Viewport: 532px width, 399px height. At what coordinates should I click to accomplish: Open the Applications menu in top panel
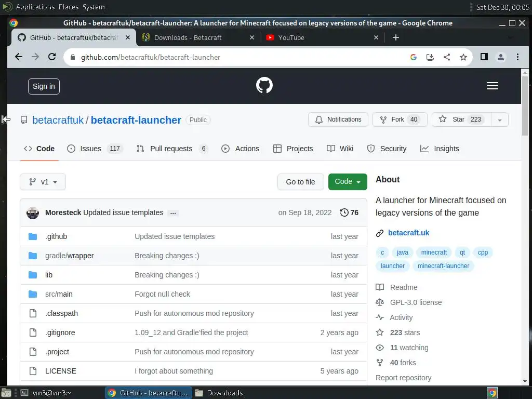[x=35, y=7]
